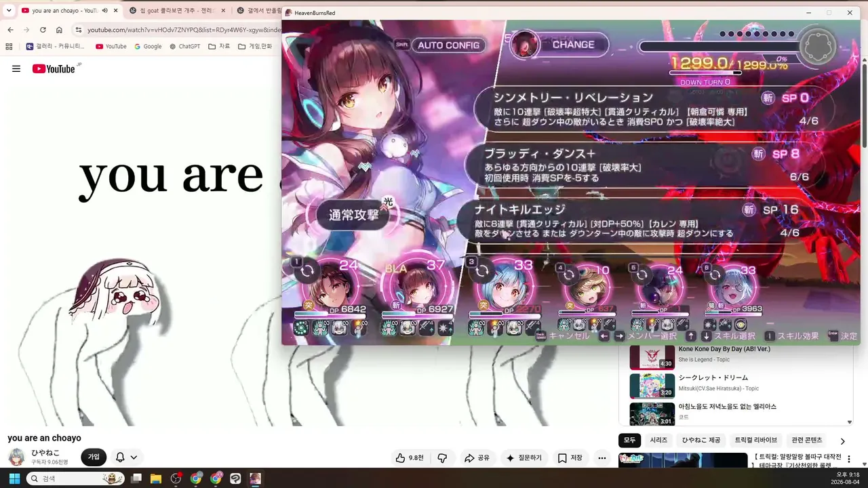Open more actions ellipsis under video
This screenshot has width=868, height=488.
[602, 458]
